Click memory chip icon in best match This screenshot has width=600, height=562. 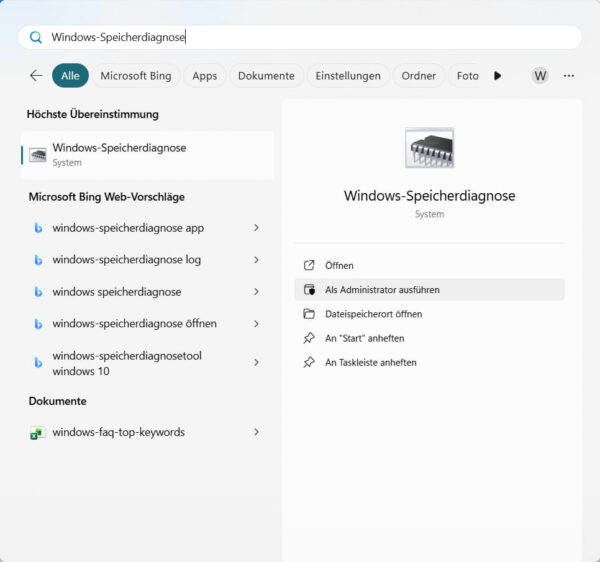point(38,155)
